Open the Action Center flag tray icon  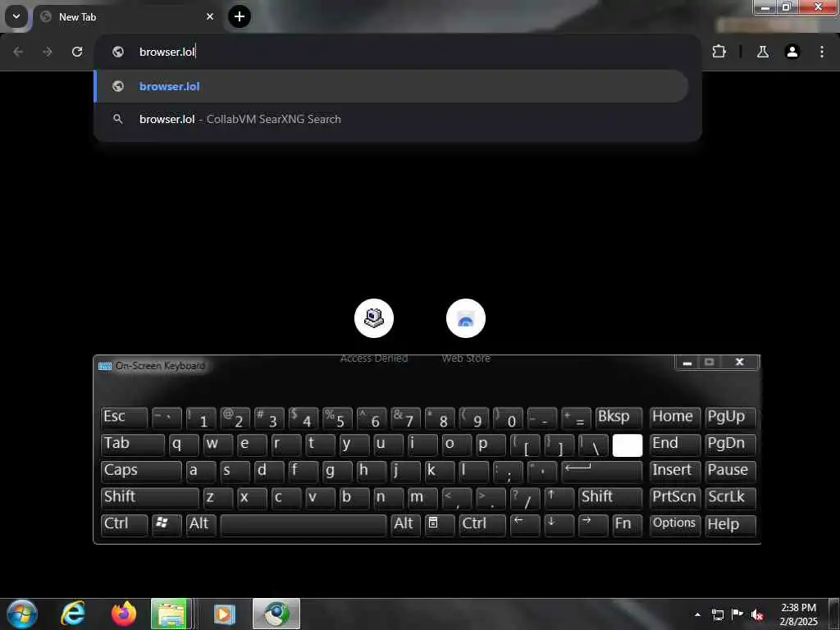coord(737,614)
